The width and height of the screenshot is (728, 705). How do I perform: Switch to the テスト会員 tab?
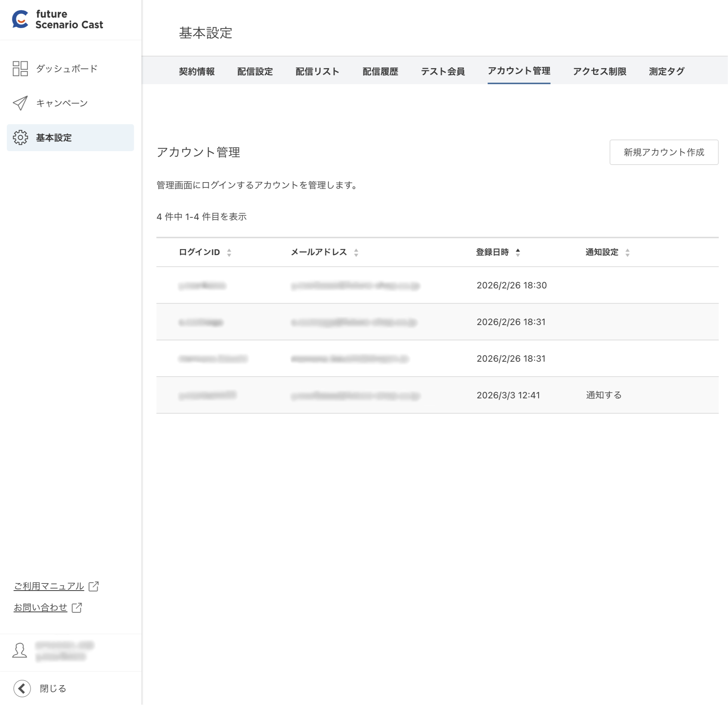pyautogui.click(x=443, y=71)
